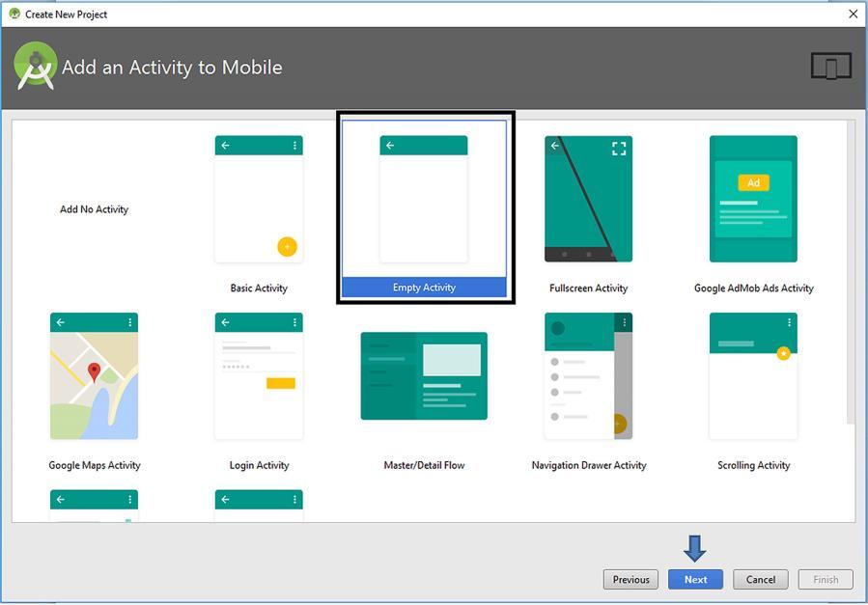Proceed with the Next button
Viewport: 868px width, 605px height.
[x=695, y=580]
